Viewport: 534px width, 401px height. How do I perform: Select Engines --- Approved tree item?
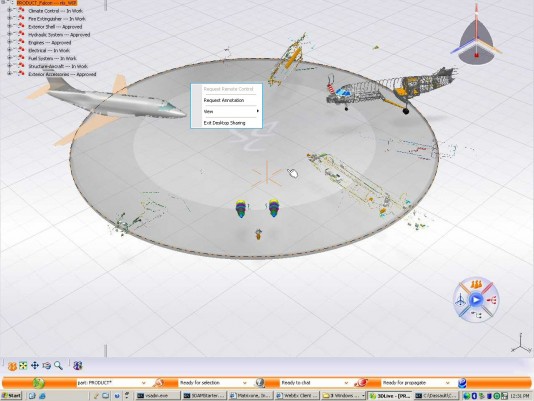(50, 43)
